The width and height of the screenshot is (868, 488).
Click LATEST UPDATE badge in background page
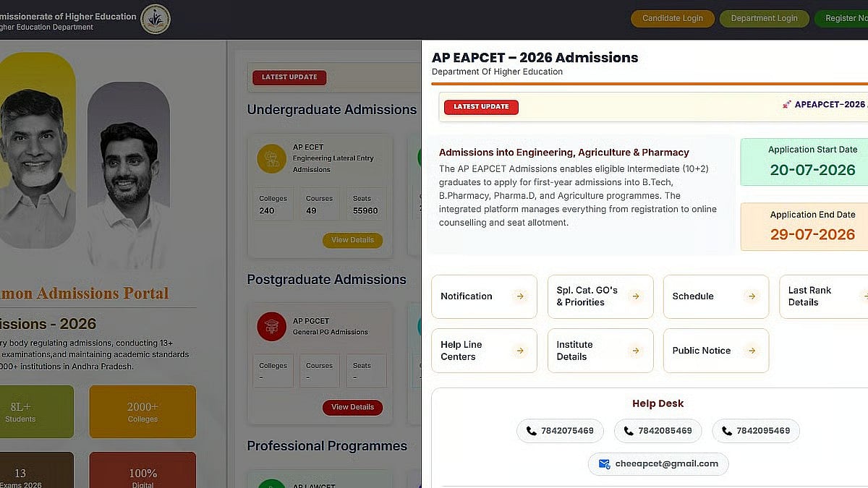tap(289, 77)
